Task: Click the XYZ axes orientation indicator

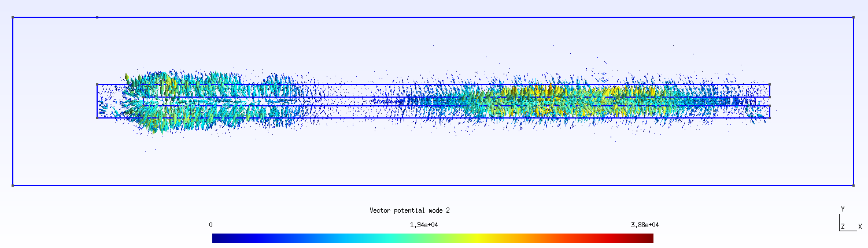Action: 851,219
